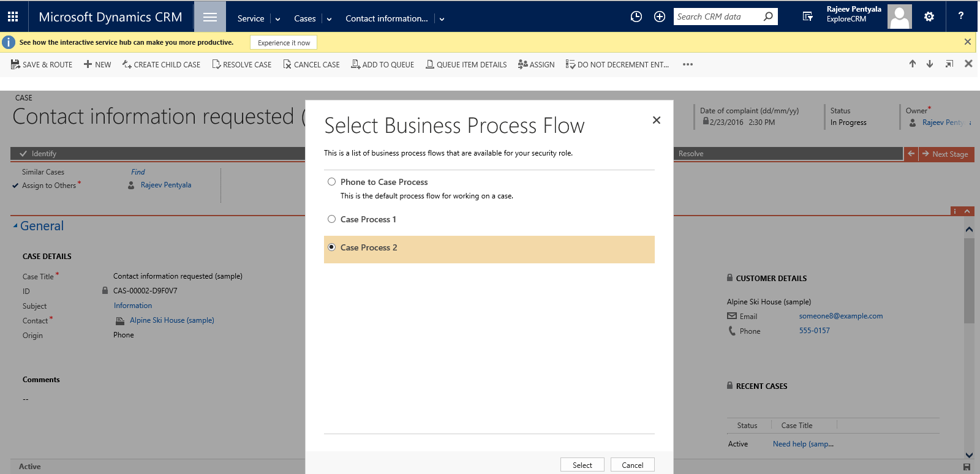Collapse the process bar chevron
Image resolution: width=980 pixels, height=474 pixels.
(x=968, y=211)
